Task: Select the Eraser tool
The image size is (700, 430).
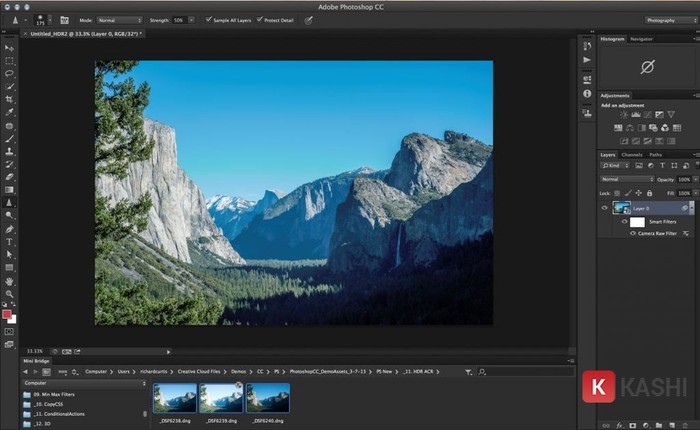Action: pyautogui.click(x=9, y=177)
